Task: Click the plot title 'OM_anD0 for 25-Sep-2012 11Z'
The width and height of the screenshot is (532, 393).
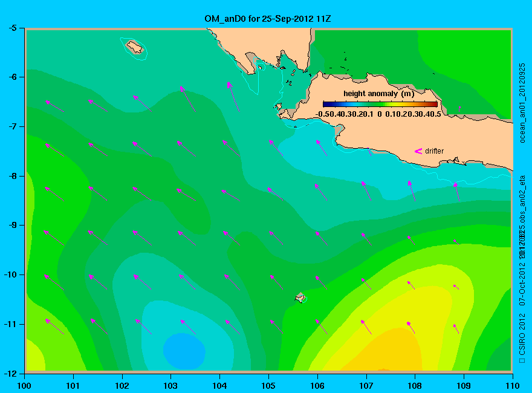Action: pyautogui.click(x=267, y=19)
